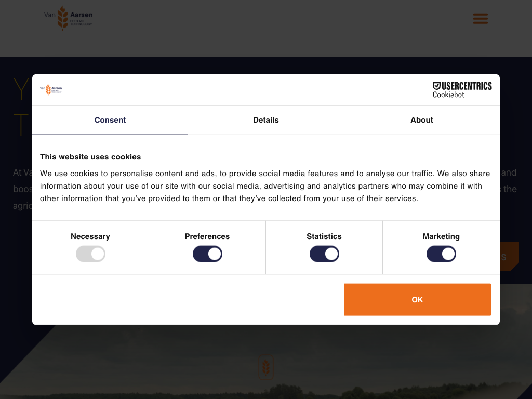Click the partly hidden orange button behind dialog
This screenshot has height=399, width=532.
click(x=509, y=257)
